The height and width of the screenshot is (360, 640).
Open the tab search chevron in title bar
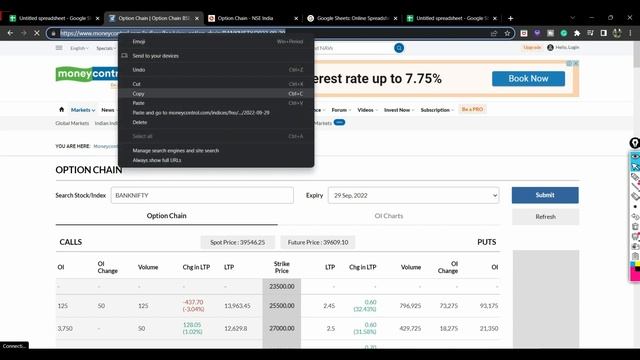pyautogui.click(x=572, y=18)
